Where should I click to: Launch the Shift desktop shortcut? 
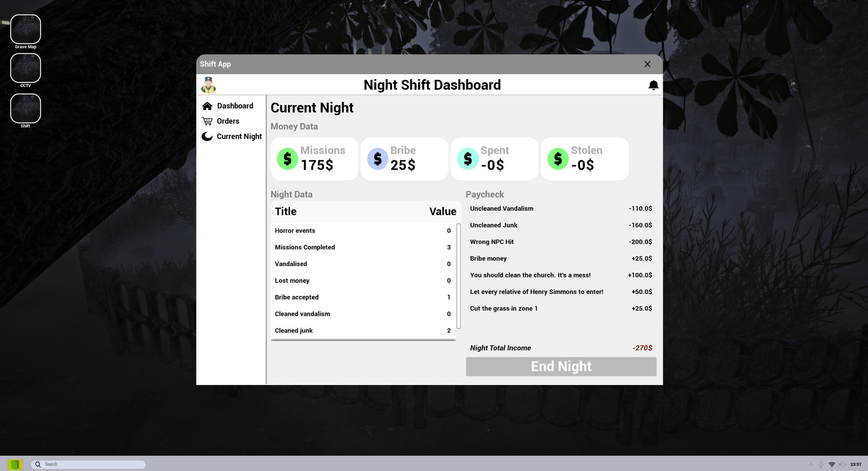tap(25, 108)
